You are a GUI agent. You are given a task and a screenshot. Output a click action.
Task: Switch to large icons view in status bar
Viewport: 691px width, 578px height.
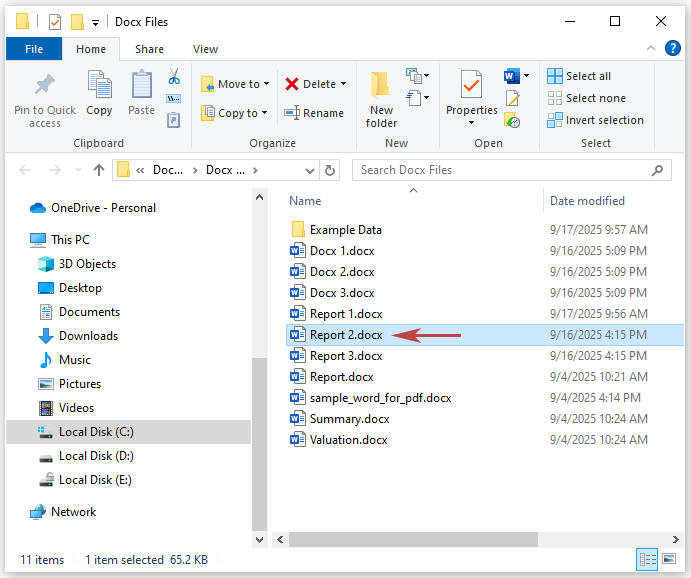tap(671, 560)
